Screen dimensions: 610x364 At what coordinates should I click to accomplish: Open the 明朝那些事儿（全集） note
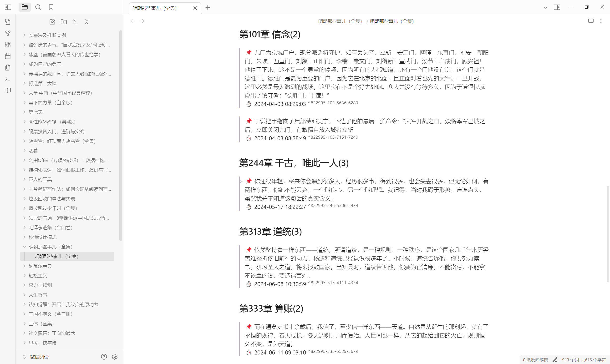(x=56, y=256)
